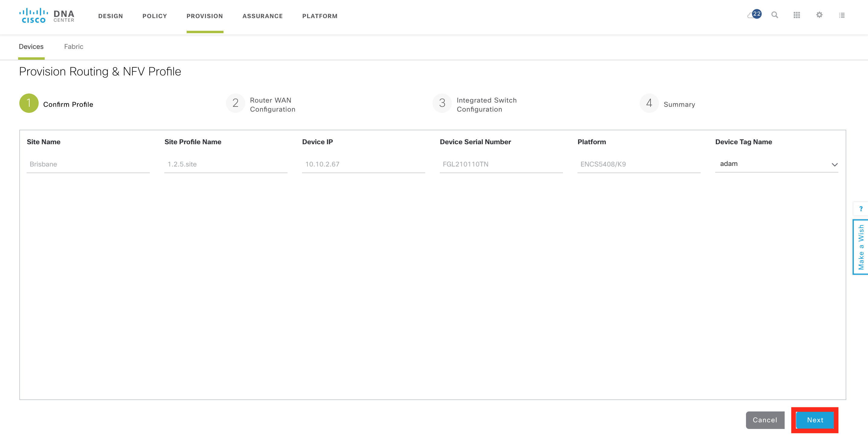The height and width of the screenshot is (438, 868).
Task: Go to the Design menu
Action: tap(111, 16)
